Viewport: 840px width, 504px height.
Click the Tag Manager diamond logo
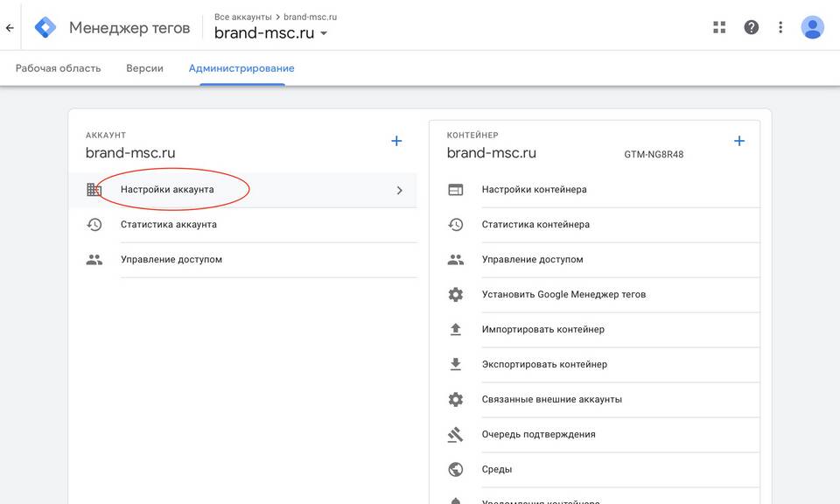pyautogui.click(x=45, y=27)
